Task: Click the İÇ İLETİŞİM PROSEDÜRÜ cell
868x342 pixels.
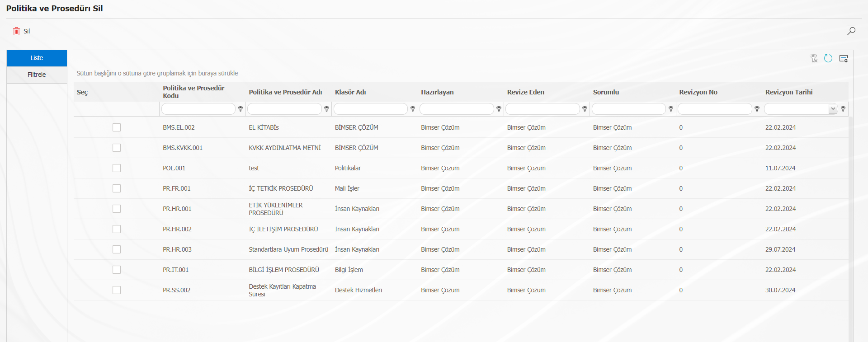Action: tap(283, 229)
